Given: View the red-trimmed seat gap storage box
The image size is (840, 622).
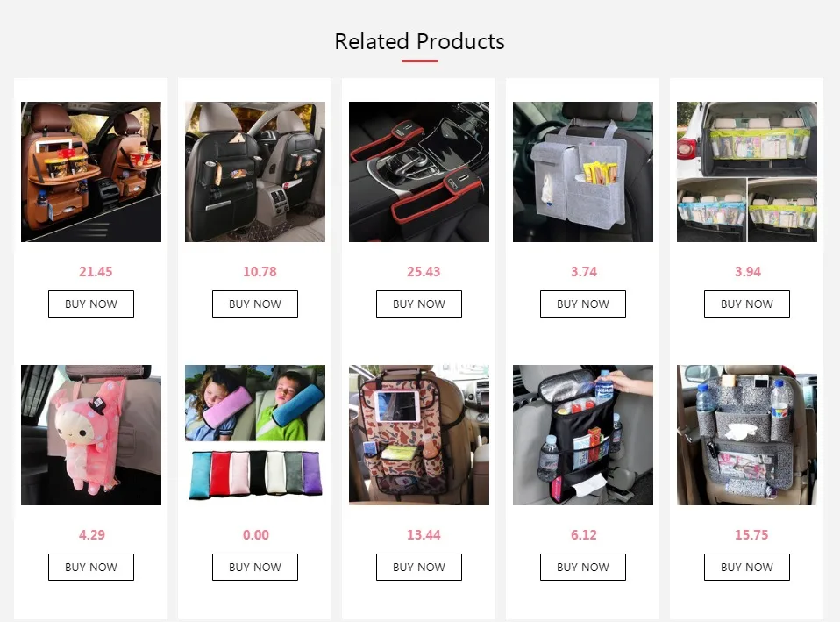Looking at the screenshot, I should click(x=419, y=172).
